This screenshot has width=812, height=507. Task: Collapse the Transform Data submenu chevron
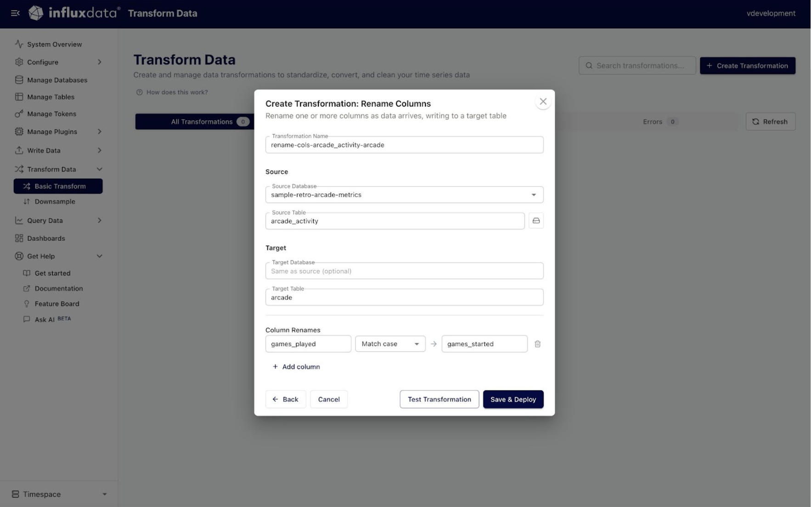pos(99,169)
